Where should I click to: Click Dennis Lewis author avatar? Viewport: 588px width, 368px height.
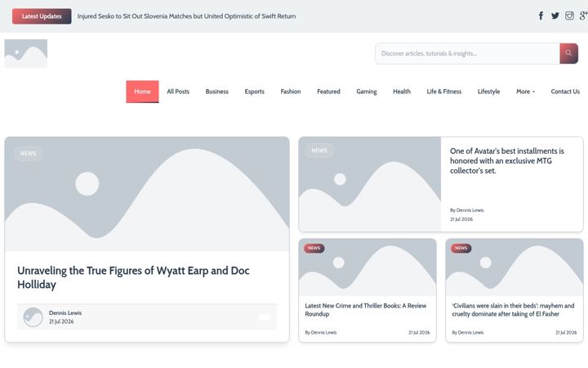[33, 317]
